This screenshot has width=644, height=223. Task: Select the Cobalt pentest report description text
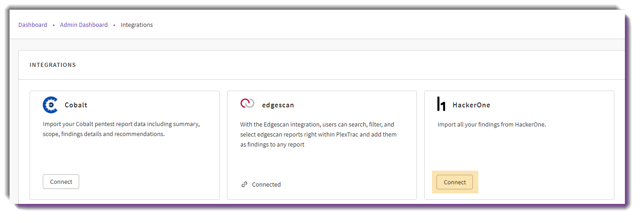(x=122, y=129)
